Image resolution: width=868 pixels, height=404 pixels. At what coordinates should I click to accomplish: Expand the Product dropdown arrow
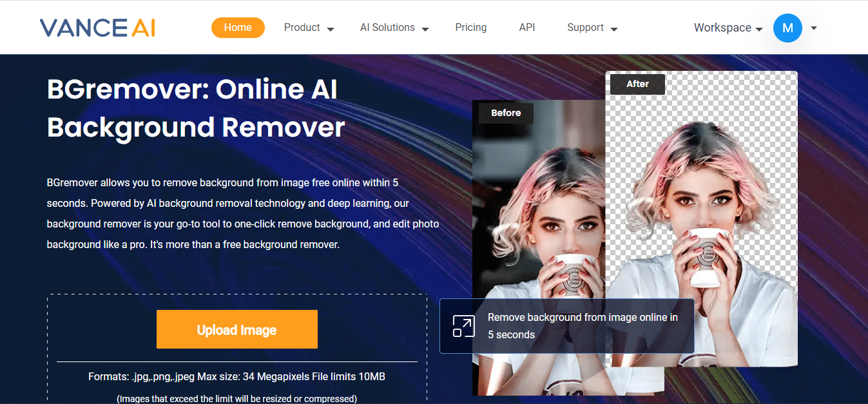[x=330, y=30]
